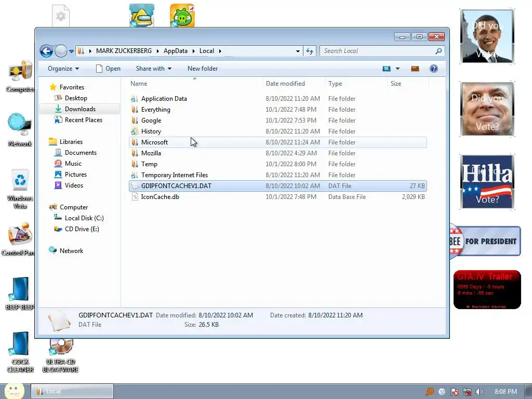The height and width of the screenshot is (399, 532).
Task: Click the volume speaker tray icon
Action: click(480, 392)
